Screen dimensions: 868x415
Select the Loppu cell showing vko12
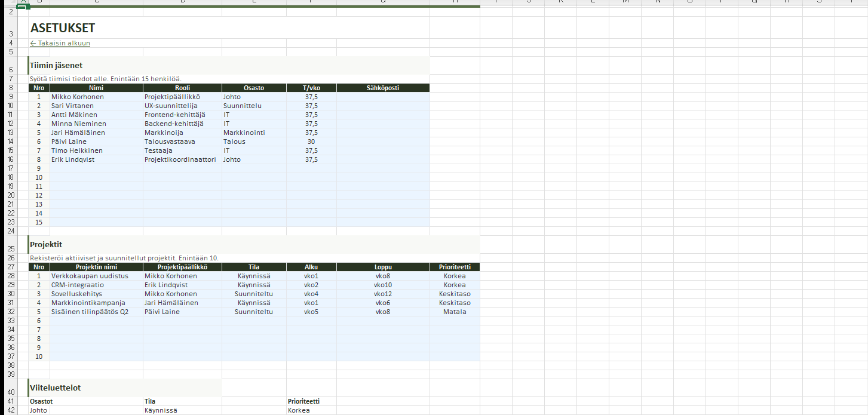pos(383,294)
